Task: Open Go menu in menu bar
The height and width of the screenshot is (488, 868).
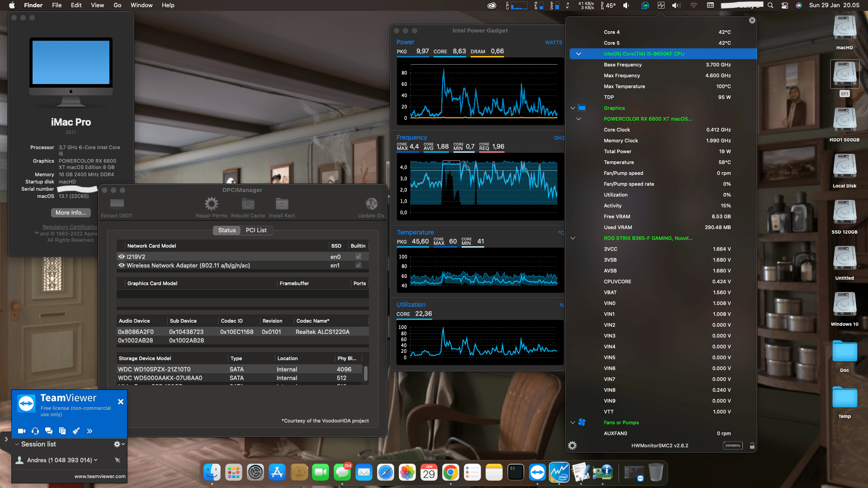Action: point(118,5)
